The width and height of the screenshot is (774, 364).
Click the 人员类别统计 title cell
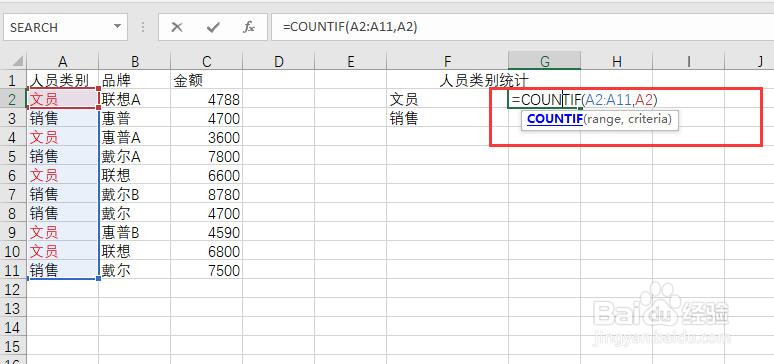click(x=484, y=80)
